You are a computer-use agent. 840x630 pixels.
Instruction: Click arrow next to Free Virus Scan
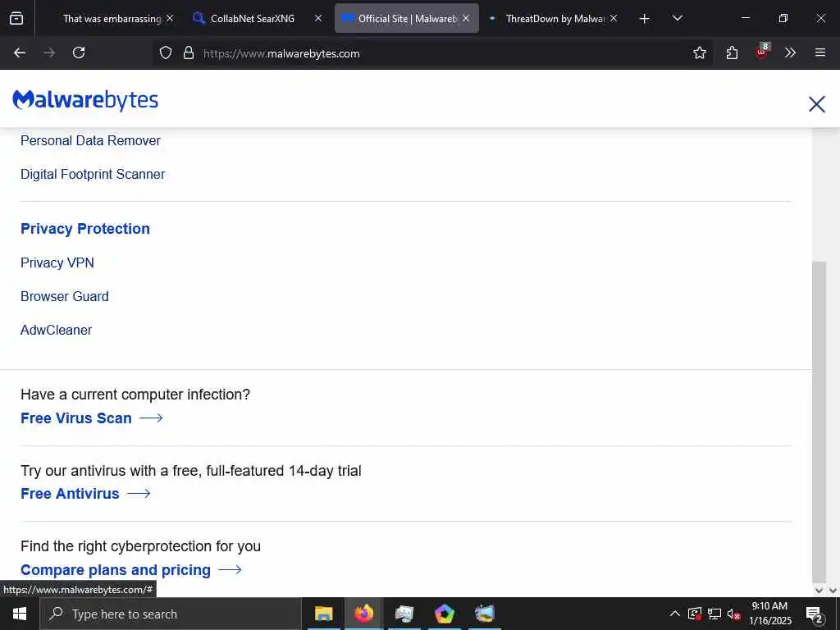coord(151,418)
